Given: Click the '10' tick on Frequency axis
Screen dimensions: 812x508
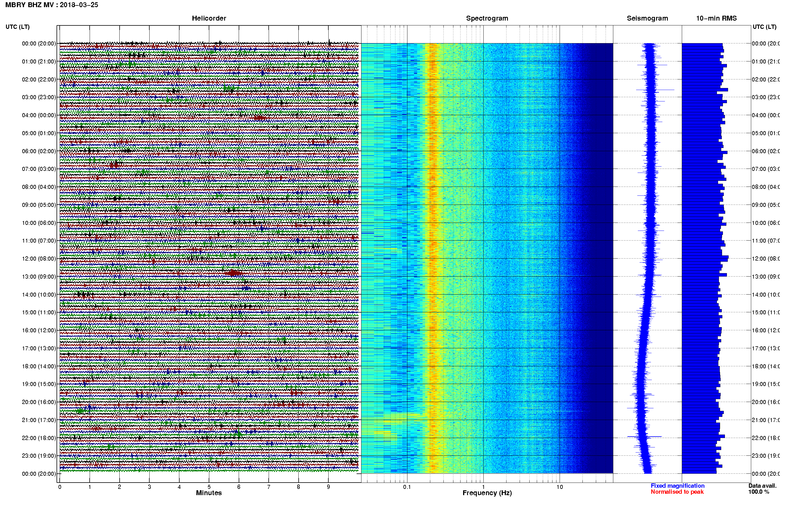Looking at the screenshot, I should tap(560, 487).
